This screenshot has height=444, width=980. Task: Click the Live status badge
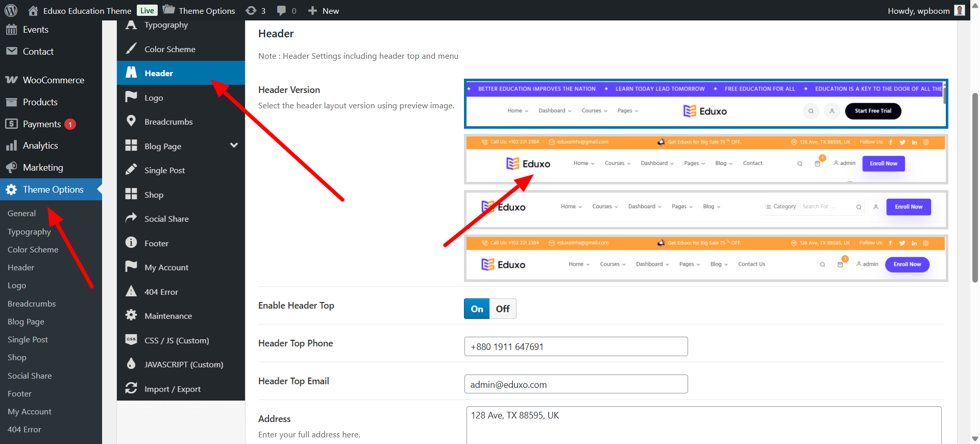pos(147,10)
